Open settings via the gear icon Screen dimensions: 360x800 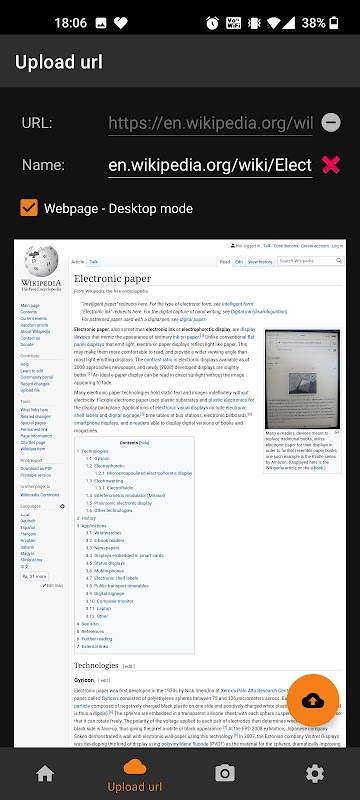pos(315,773)
